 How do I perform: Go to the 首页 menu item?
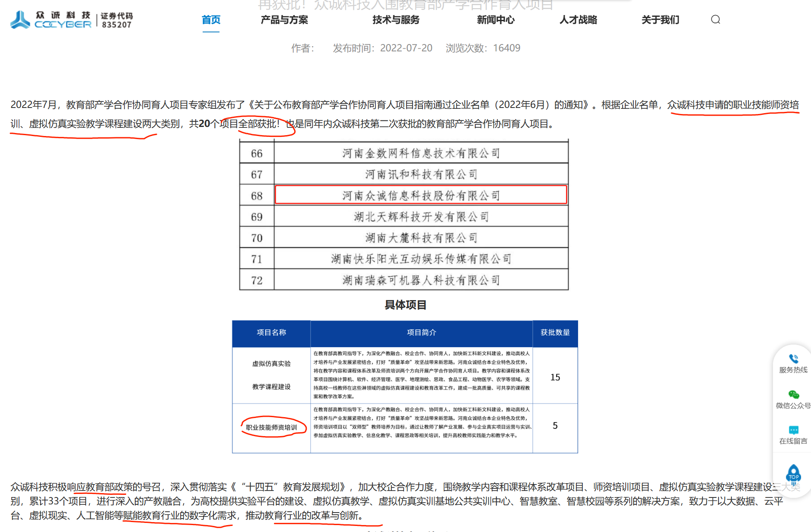point(211,20)
